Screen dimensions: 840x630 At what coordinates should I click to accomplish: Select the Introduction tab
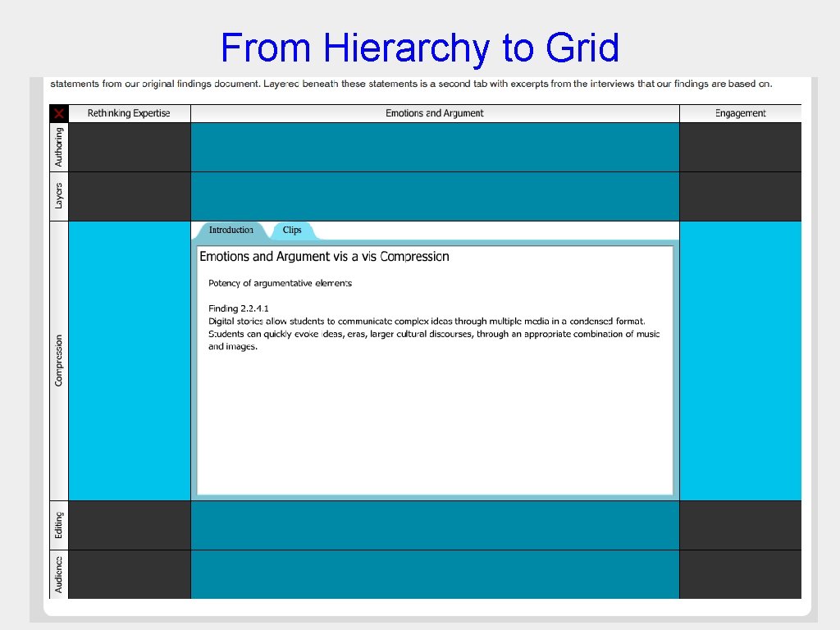click(230, 231)
